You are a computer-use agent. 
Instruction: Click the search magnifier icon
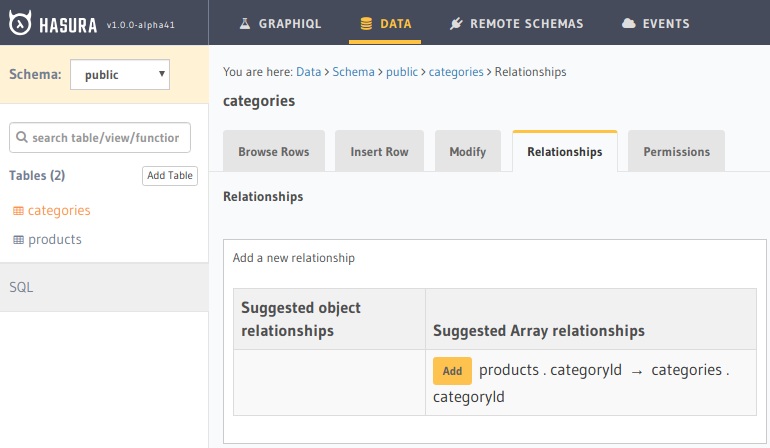tap(22, 138)
